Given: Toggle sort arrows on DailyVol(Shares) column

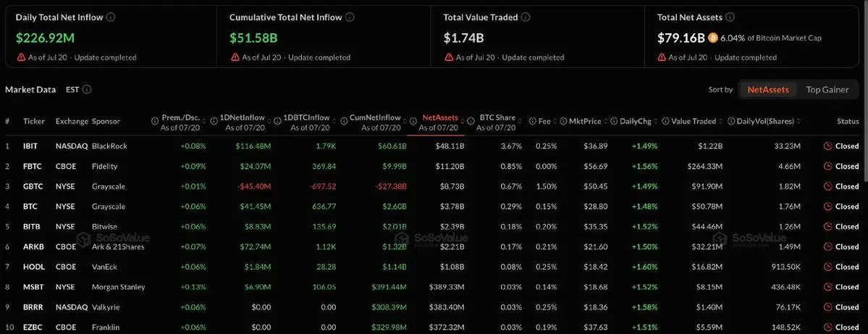Looking at the screenshot, I should pyautogui.click(x=799, y=121).
